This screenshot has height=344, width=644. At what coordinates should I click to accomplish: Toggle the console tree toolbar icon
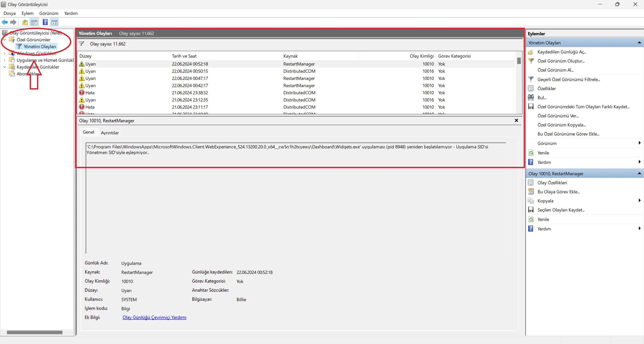click(x=34, y=22)
